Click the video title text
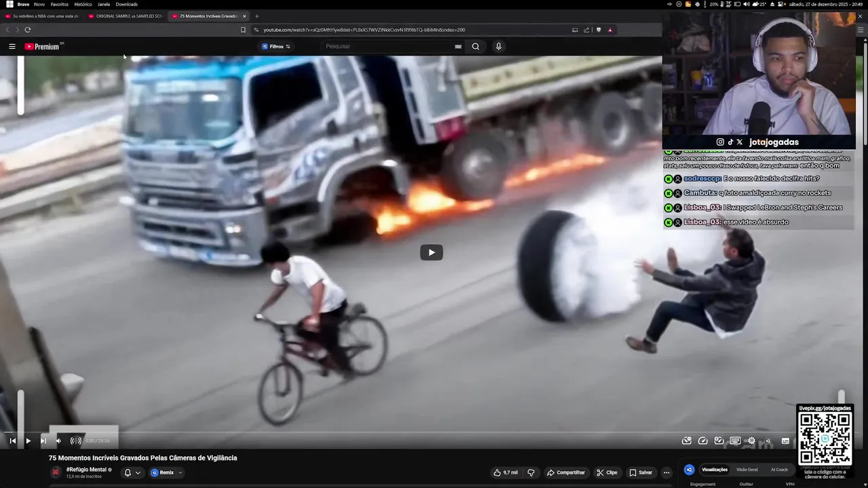 click(143, 458)
